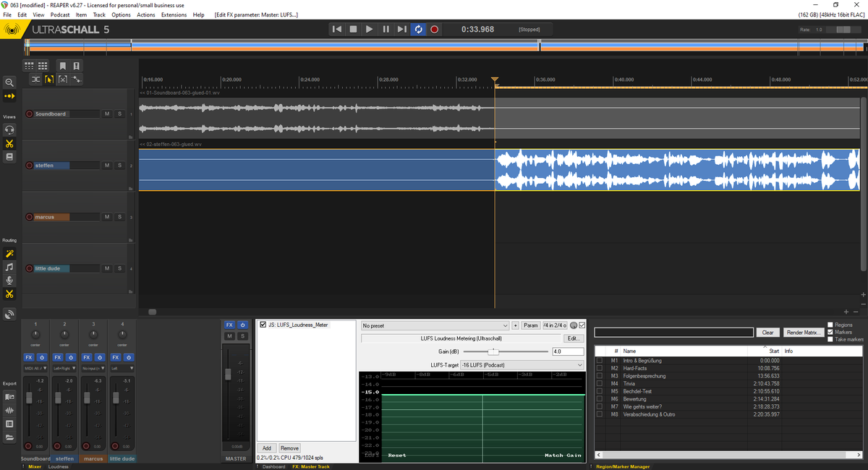Open the Podcast menu
Screen dimensions: 868x470
tap(60, 14)
